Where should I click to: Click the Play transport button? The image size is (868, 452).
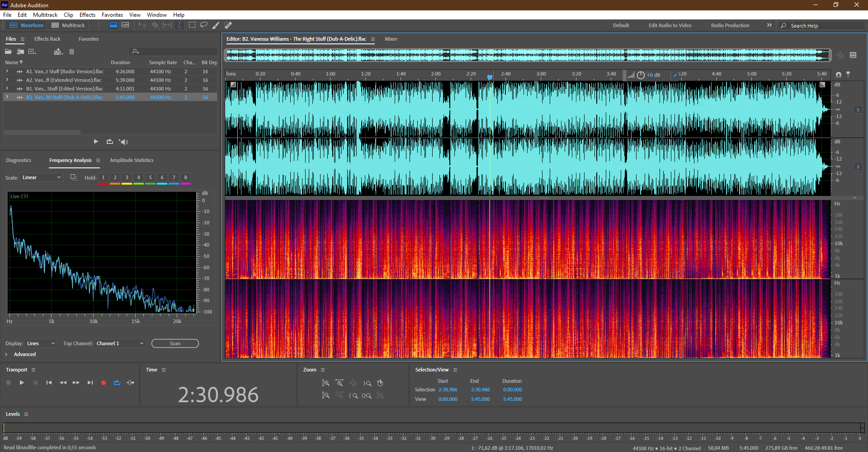pyautogui.click(x=22, y=383)
